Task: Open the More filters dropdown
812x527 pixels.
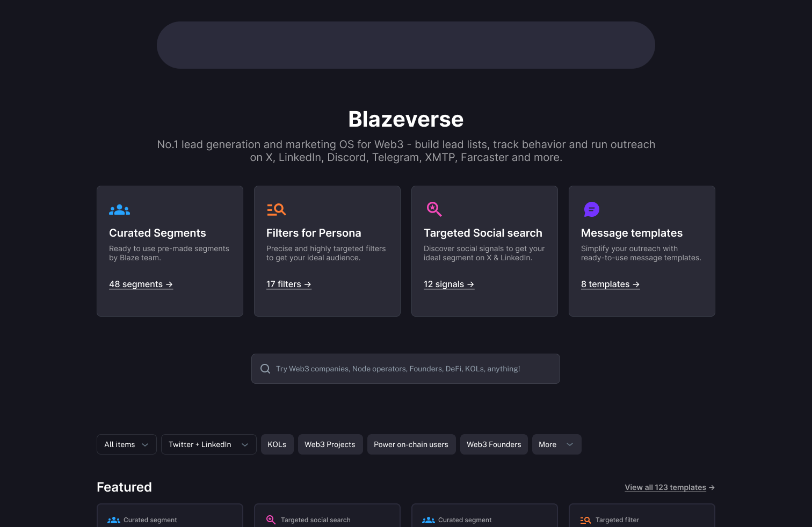Action: pos(556,444)
